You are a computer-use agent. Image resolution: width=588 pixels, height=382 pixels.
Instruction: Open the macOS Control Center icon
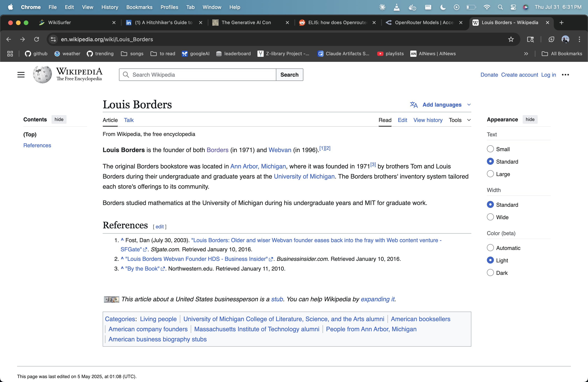(513, 7)
